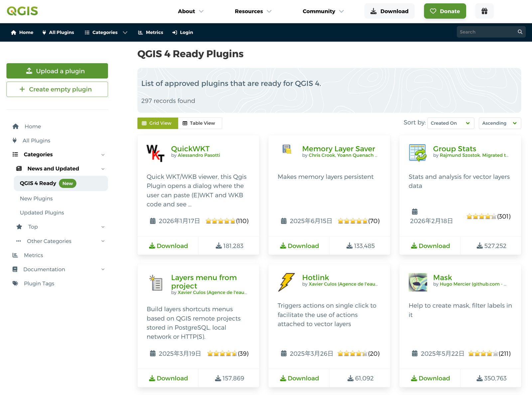The height and width of the screenshot is (395, 532).
Task: Open the Ascending order dropdown
Action: [500, 123]
